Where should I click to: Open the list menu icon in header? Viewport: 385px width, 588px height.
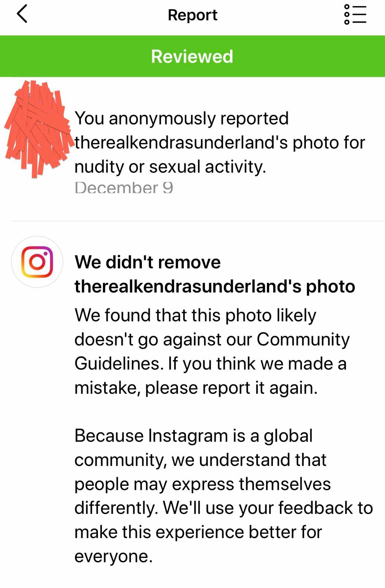click(355, 14)
